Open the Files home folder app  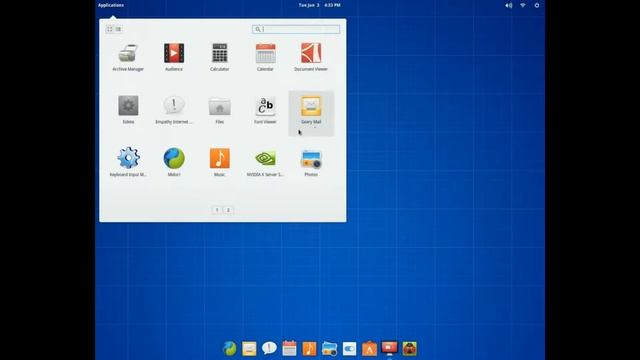[220, 110]
